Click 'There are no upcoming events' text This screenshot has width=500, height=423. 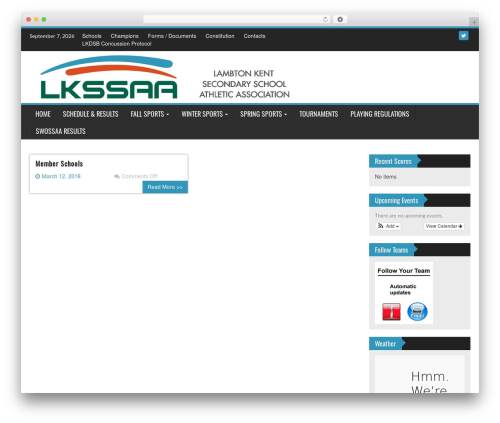click(x=409, y=216)
